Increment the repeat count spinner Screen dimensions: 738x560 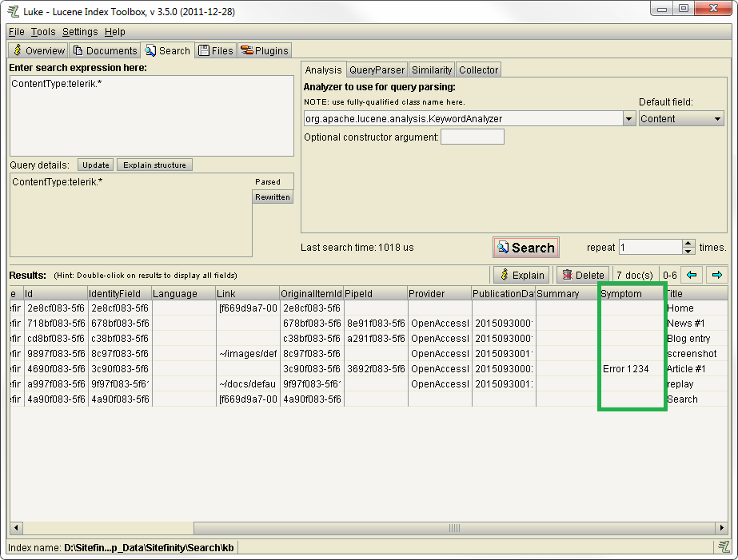(x=688, y=244)
